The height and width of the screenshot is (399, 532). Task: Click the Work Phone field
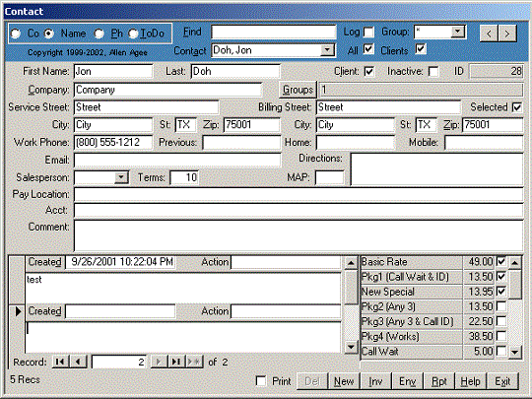(113, 143)
